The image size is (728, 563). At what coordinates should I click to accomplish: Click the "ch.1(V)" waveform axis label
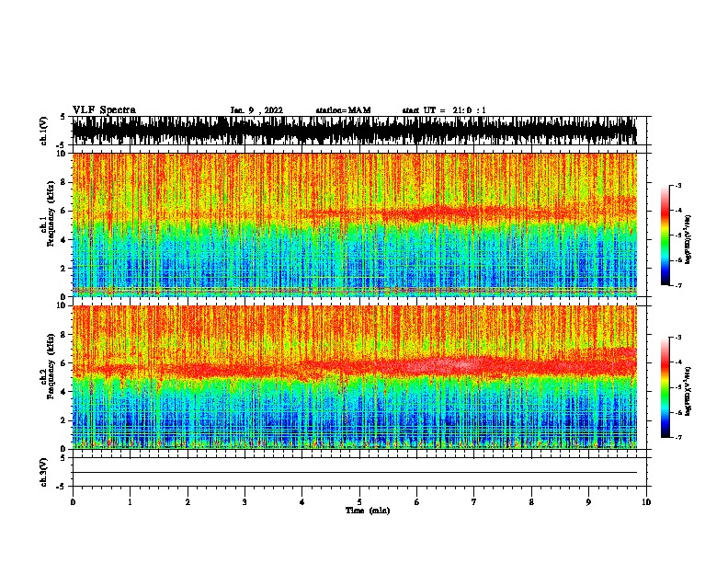(x=44, y=131)
